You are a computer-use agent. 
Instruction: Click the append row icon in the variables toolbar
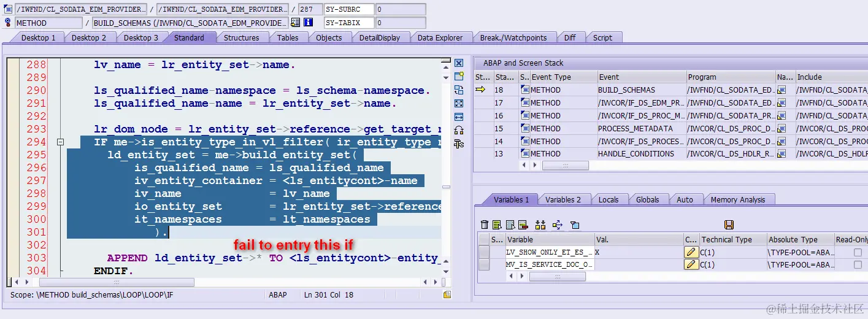510,225
